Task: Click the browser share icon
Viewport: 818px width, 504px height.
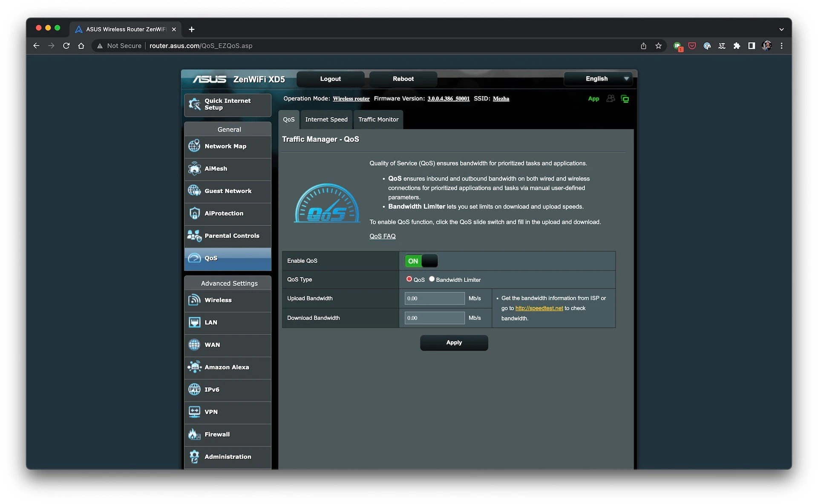Action: point(643,46)
